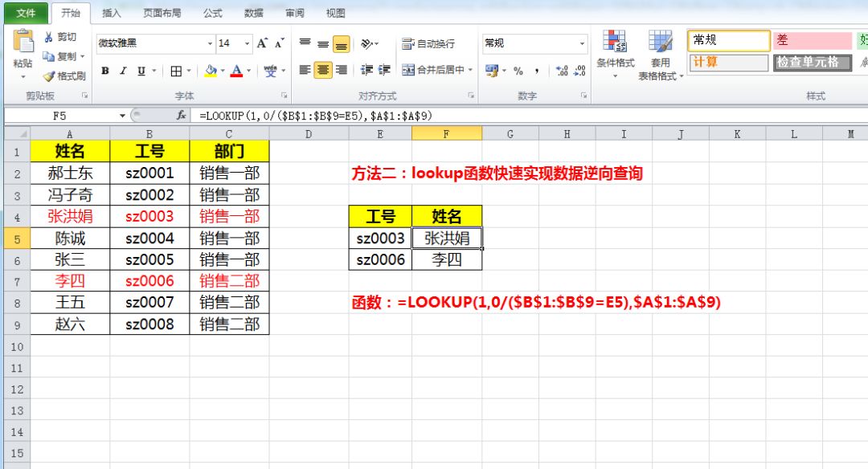The width and height of the screenshot is (868, 469).
Task: Click in the formula bar
Action: click(x=531, y=116)
